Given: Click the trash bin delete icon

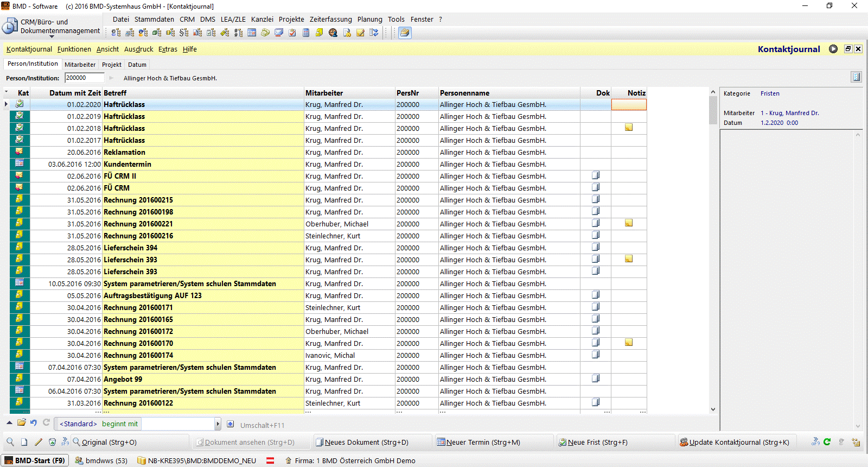Looking at the screenshot, I should click(52, 442).
